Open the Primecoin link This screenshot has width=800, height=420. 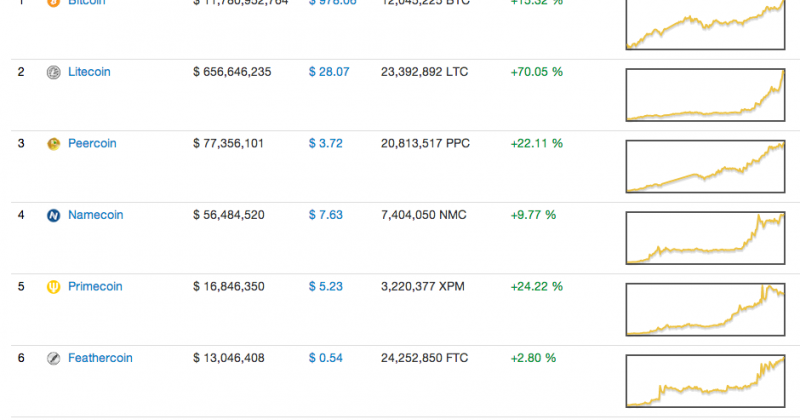point(95,286)
